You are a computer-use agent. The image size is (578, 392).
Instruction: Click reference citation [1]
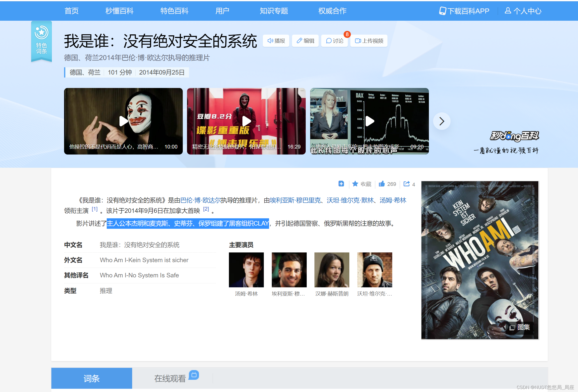coord(95,209)
